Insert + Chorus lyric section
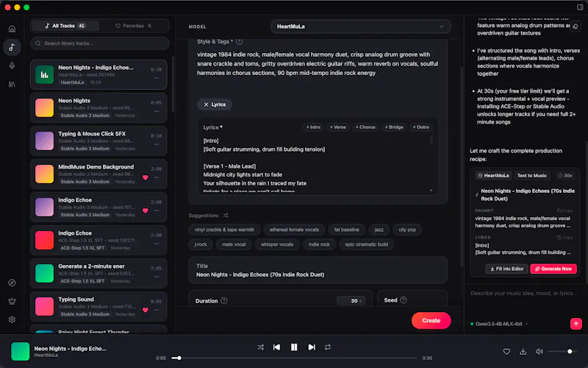The width and height of the screenshot is (588, 368). point(365,127)
